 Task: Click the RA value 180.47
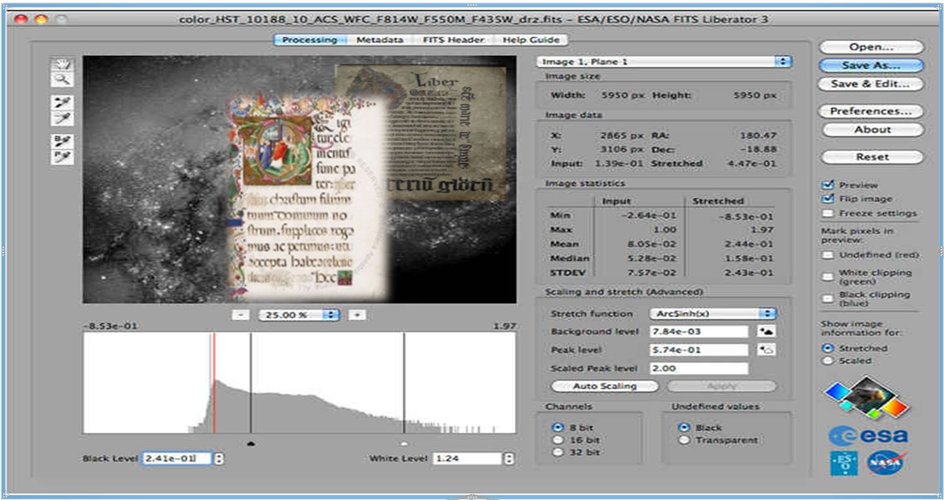[760, 136]
